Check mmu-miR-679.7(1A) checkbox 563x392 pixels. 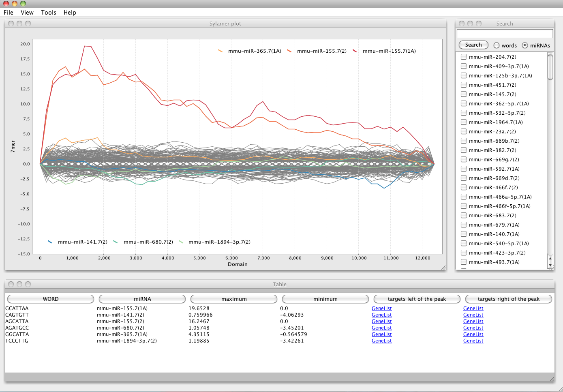point(464,225)
